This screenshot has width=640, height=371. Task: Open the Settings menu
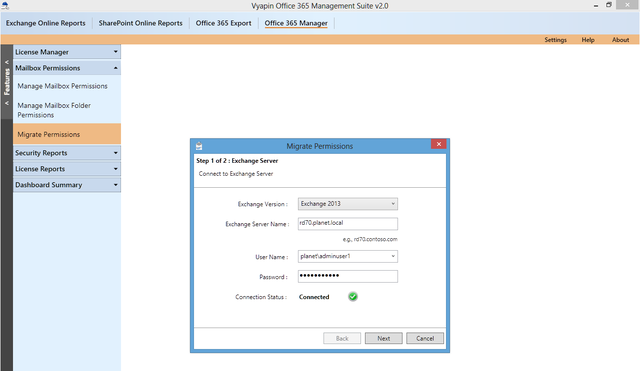[555, 40]
